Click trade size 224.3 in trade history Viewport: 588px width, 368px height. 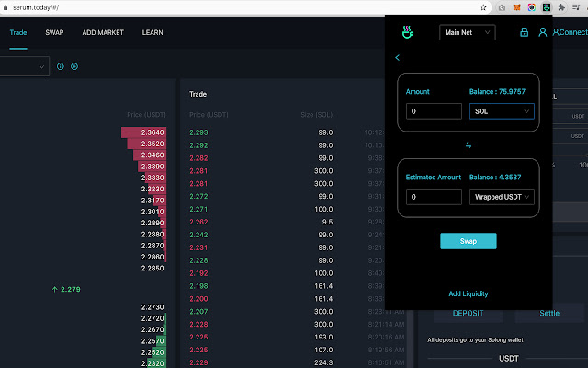tap(323, 362)
